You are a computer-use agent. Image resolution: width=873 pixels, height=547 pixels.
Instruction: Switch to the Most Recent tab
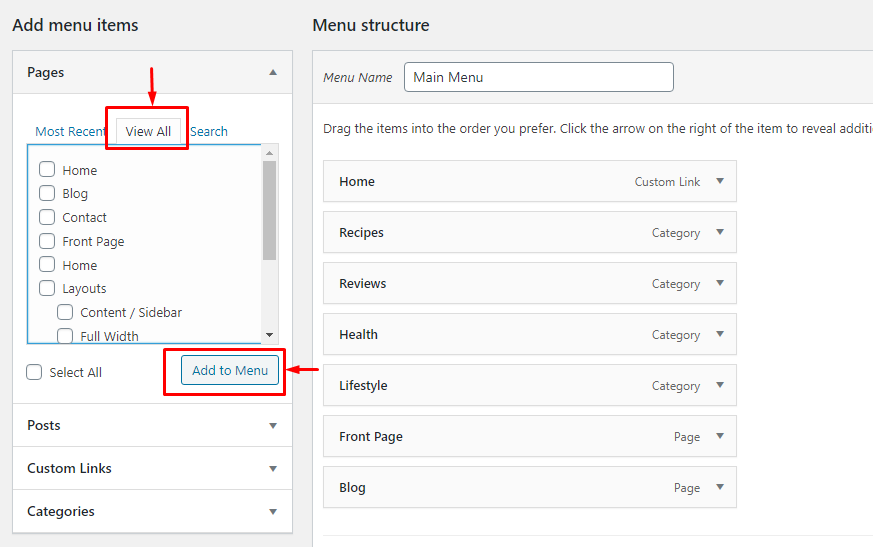coord(71,131)
